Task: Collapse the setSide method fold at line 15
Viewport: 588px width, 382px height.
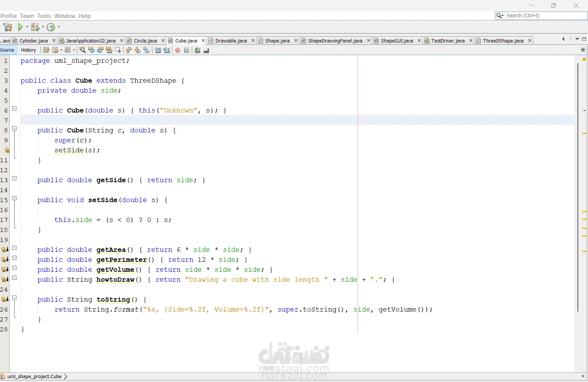Action: click(x=15, y=198)
